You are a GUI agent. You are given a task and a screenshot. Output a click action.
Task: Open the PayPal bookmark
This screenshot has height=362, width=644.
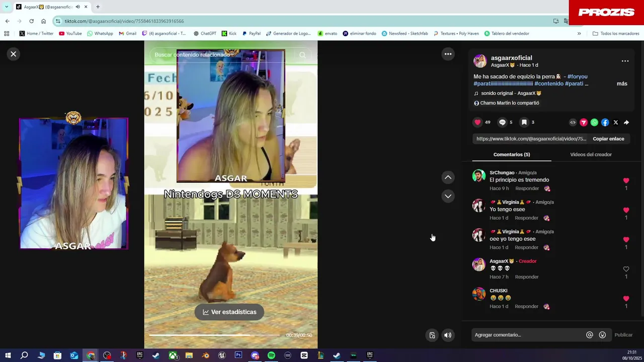click(251, 34)
